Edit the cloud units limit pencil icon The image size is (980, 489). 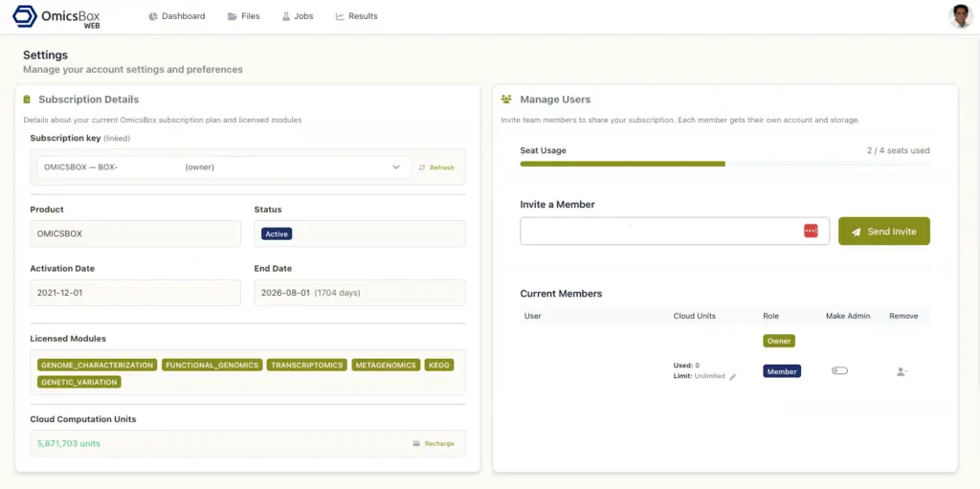[733, 377]
